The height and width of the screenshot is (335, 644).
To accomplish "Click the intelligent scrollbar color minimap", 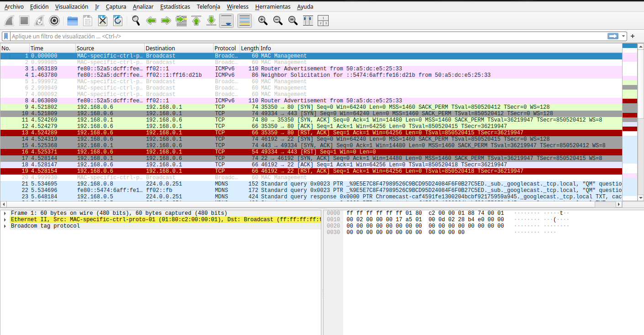I will click(x=630, y=121).
